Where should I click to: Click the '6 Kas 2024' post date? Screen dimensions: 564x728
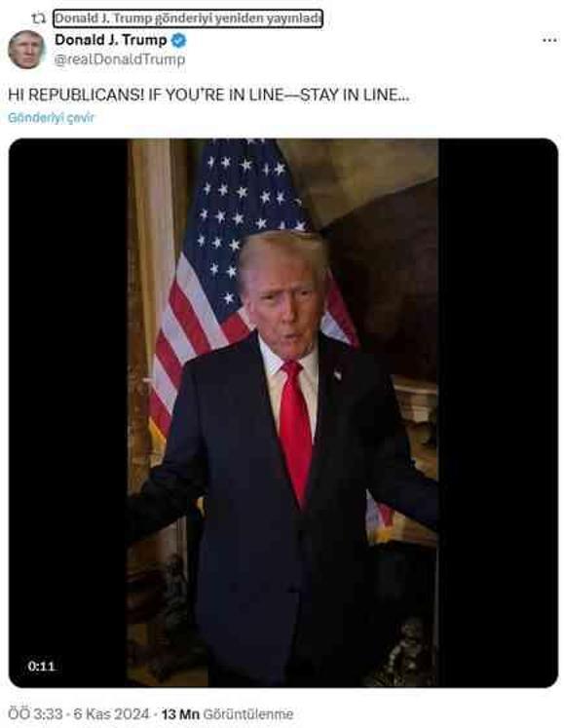(111, 713)
